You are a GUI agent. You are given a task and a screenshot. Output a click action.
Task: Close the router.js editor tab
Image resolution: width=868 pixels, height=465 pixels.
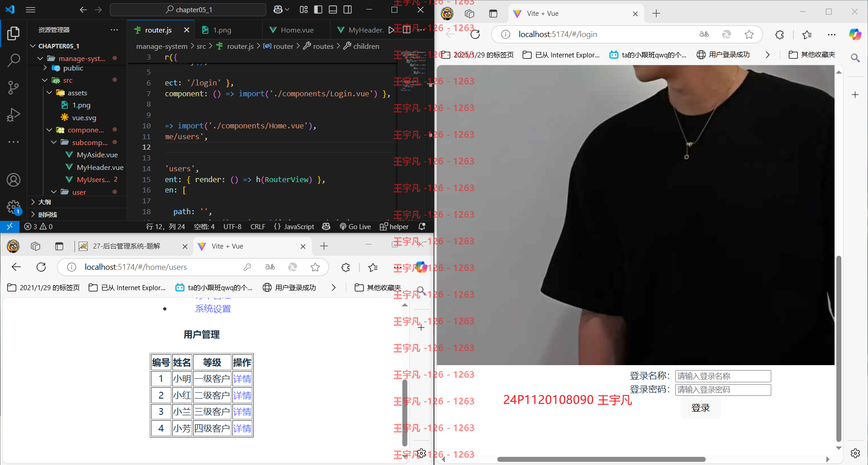(x=187, y=30)
